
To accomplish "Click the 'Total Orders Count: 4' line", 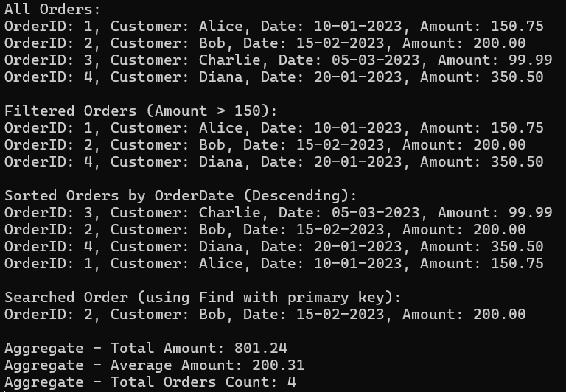I will point(150,382).
